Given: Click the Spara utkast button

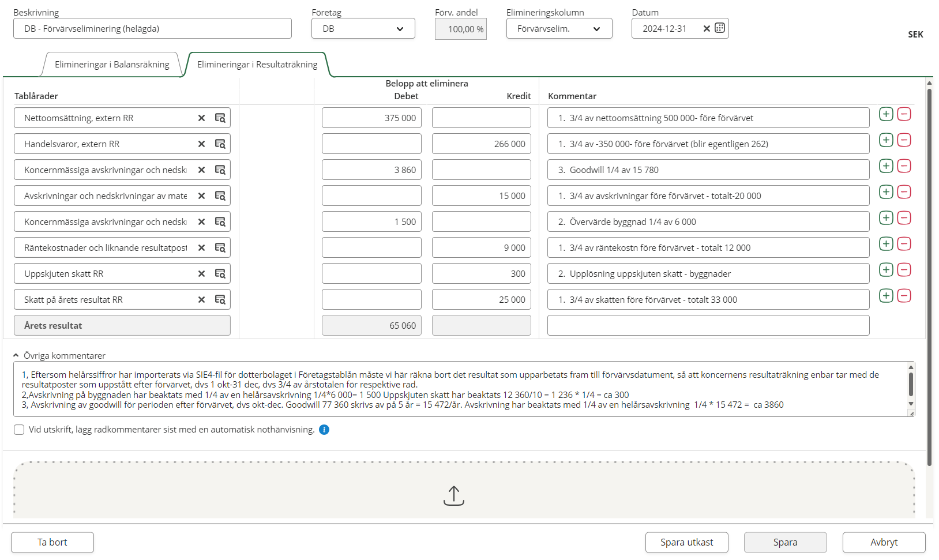Looking at the screenshot, I should [x=686, y=542].
